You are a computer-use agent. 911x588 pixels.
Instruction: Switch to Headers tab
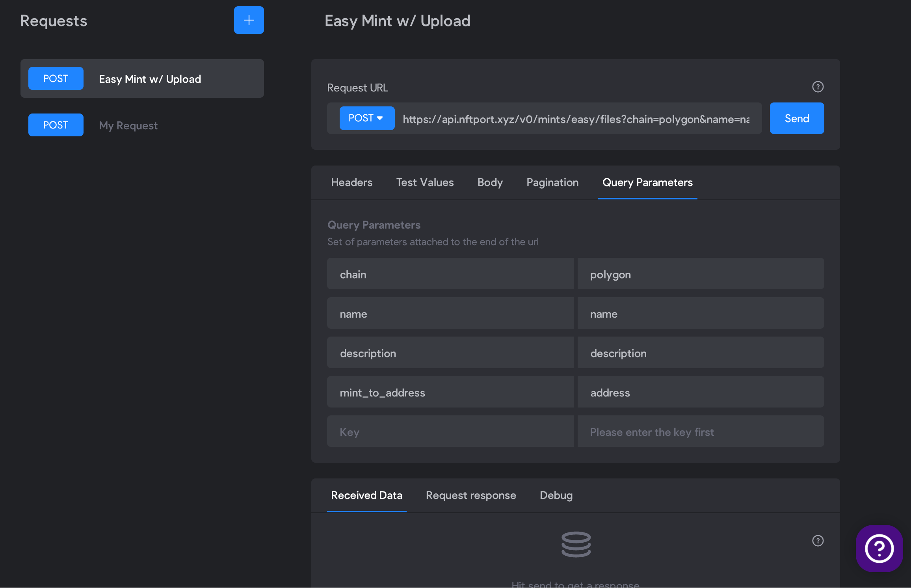tap(351, 182)
